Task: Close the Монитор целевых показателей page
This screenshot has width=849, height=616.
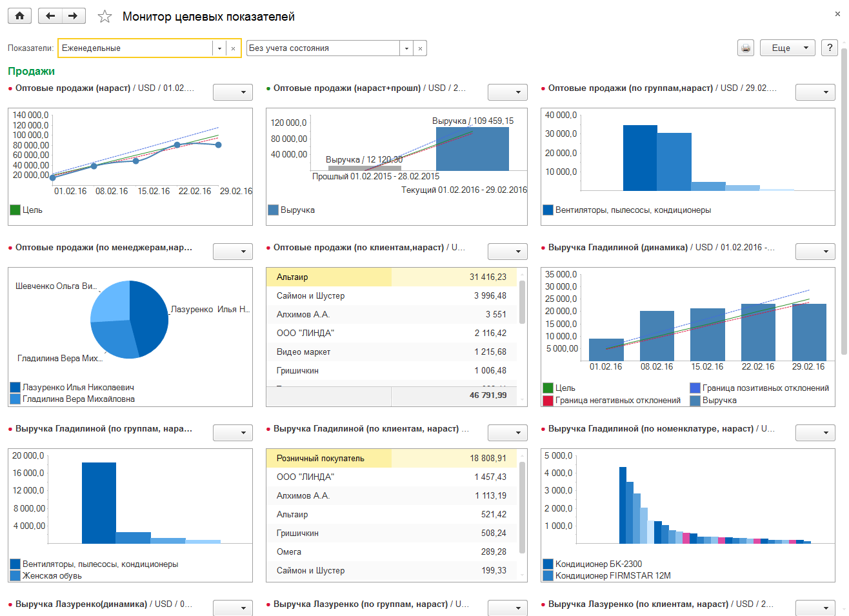Action: pyautogui.click(x=837, y=14)
